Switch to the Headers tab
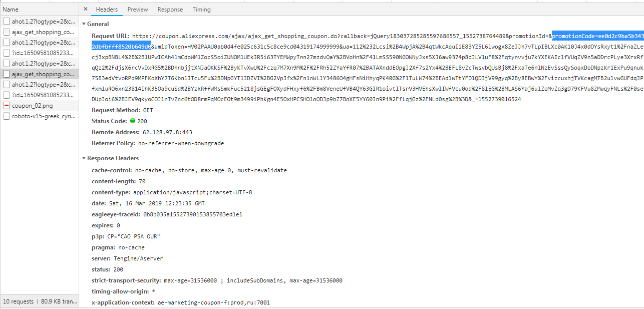This screenshot has height=309, width=644. (x=107, y=10)
